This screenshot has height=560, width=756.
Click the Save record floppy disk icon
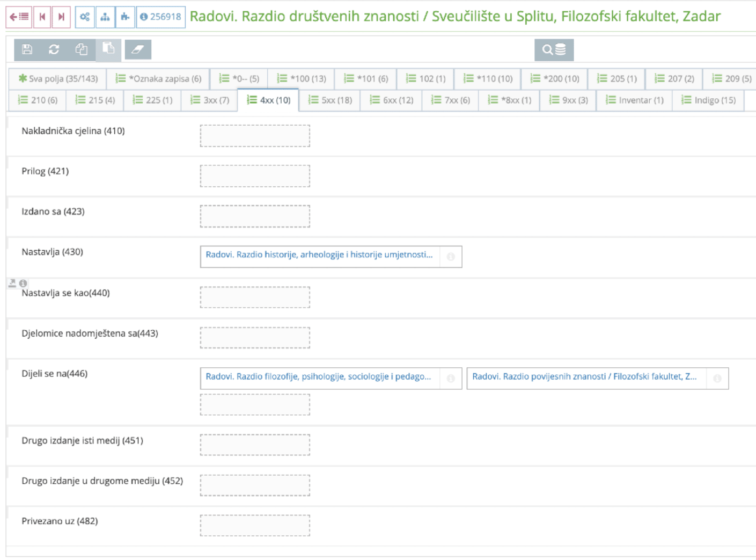26,49
